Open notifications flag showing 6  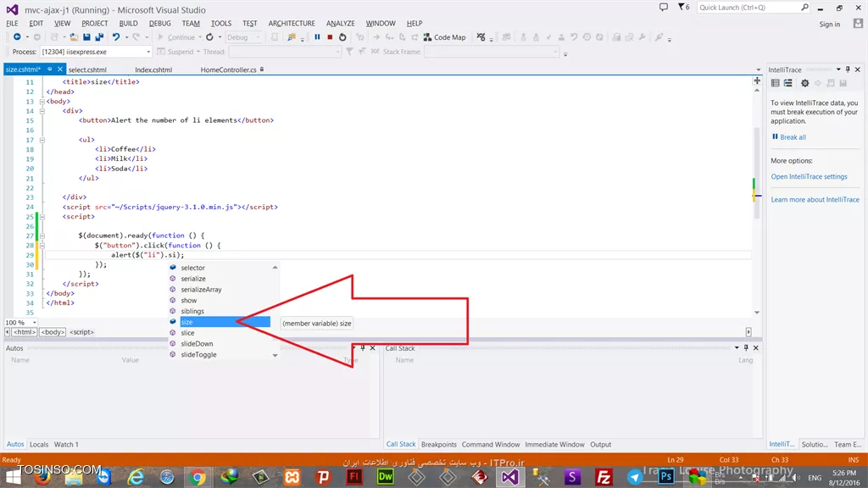(x=684, y=7)
